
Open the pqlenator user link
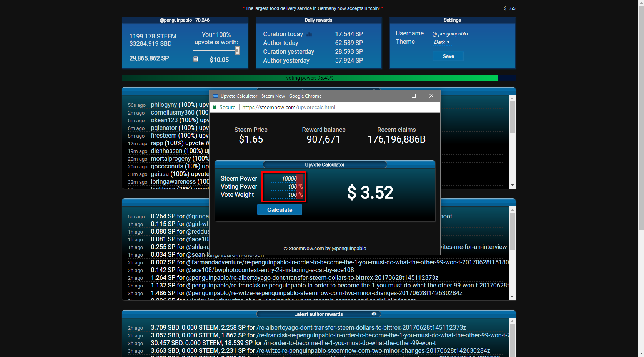click(x=164, y=128)
